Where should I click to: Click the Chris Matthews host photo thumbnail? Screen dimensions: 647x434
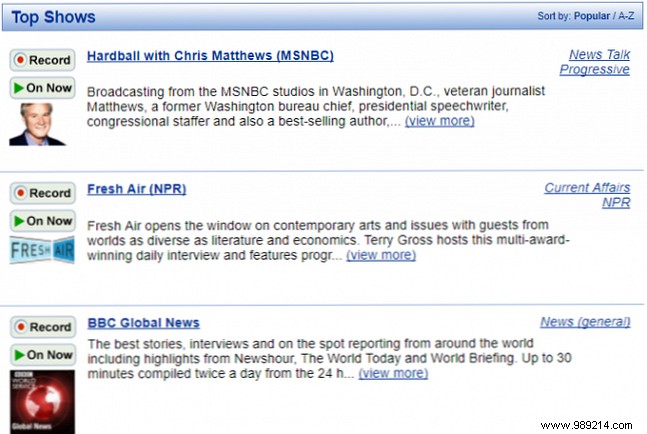pos(37,124)
